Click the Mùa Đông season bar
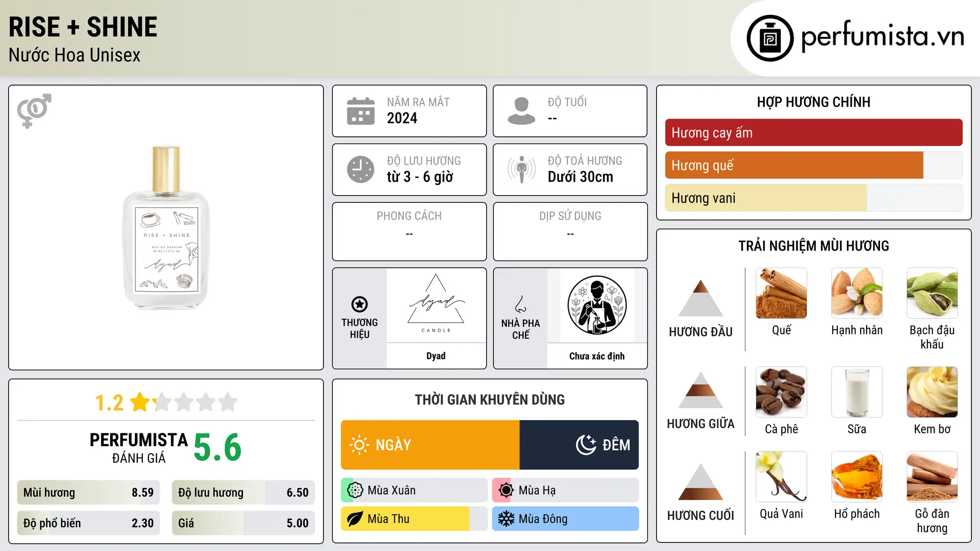The height and width of the screenshot is (551, 980). click(x=566, y=519)
